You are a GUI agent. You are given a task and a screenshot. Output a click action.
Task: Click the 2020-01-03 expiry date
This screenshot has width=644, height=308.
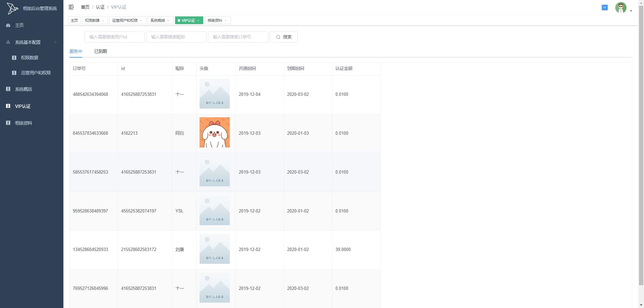pyautogui.click(x=298, y=133)
